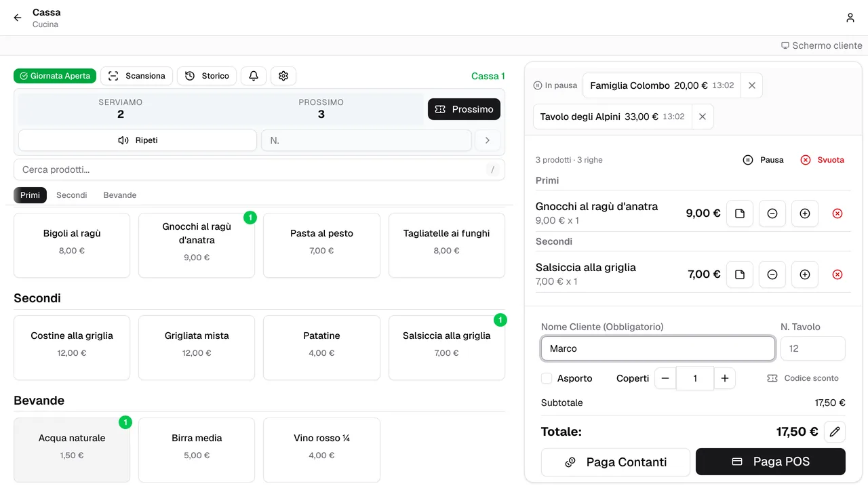Open Storico order history

click(207, 76)
